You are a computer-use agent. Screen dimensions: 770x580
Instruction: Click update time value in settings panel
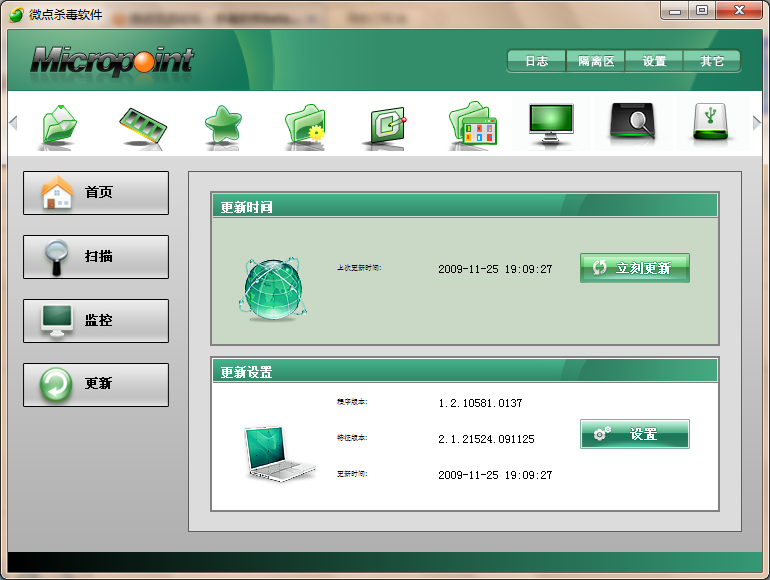pos(495,475)
